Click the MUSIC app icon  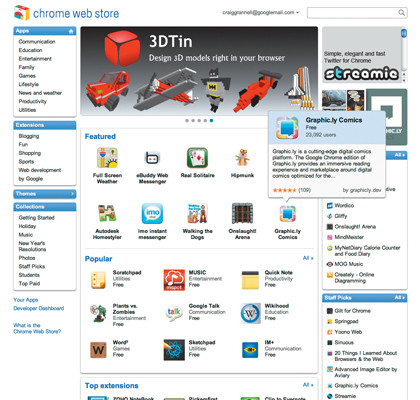click(174, 280)
